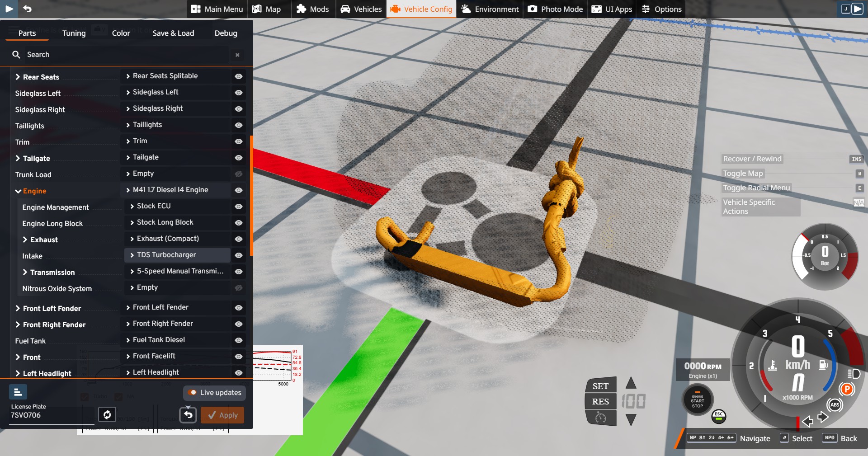Click the ESC indicator icon
Screen dimensions: 868x456
(719, 416)
